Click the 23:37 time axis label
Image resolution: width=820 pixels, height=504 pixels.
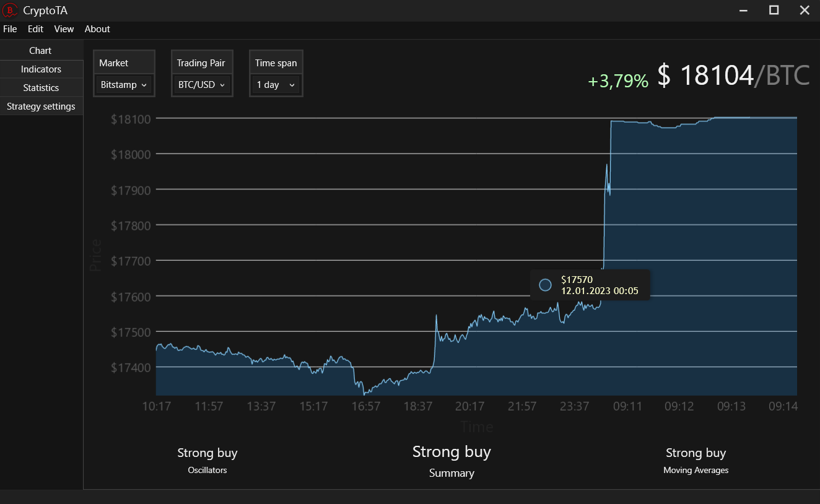click(575, 406)
